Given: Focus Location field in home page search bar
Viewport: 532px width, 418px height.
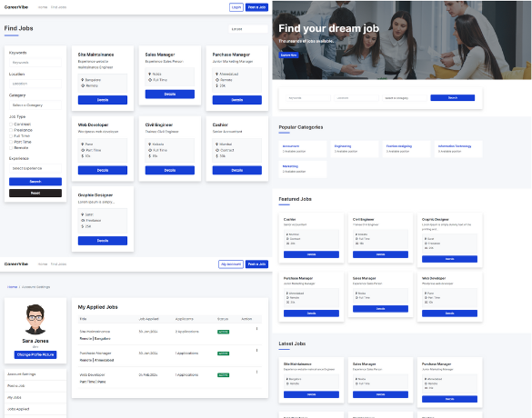Looking at the screenshot, I should coord(356,98).
